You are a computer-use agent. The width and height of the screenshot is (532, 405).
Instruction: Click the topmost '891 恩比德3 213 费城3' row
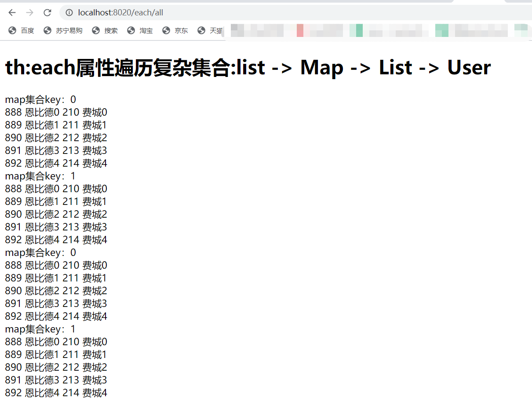(x=56, y=151)
